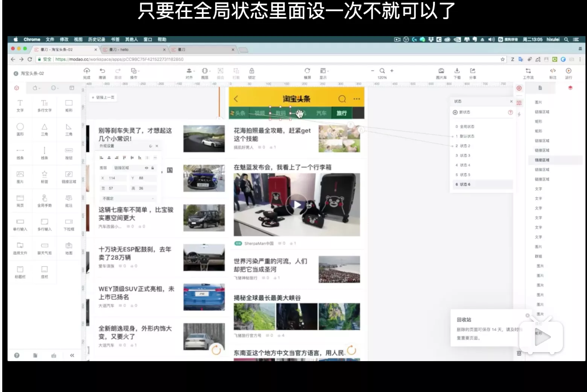
Task: Click the car thumbnail beside 别等刹车失灵了 article
Action: [204, 139]
